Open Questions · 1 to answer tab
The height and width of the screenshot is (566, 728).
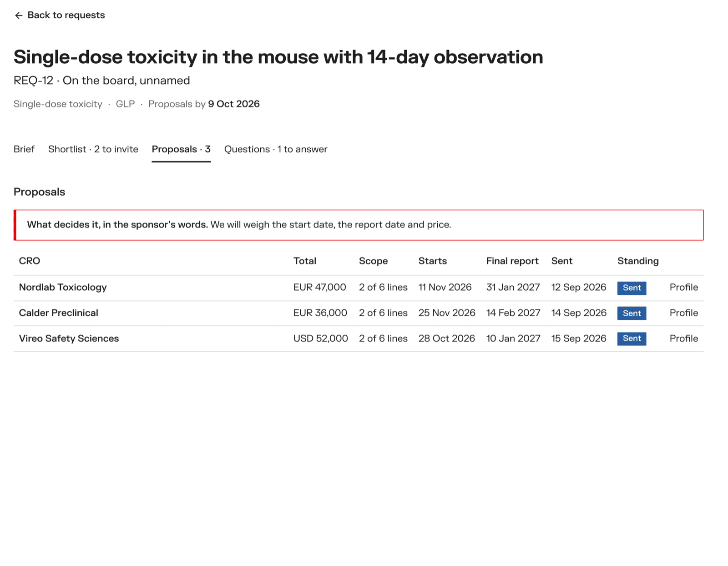[276, 149]
